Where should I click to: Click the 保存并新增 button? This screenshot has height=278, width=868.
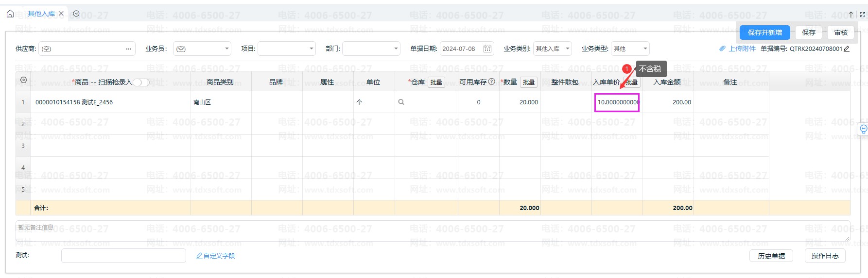pyautogui.click(x=764, y=33)
